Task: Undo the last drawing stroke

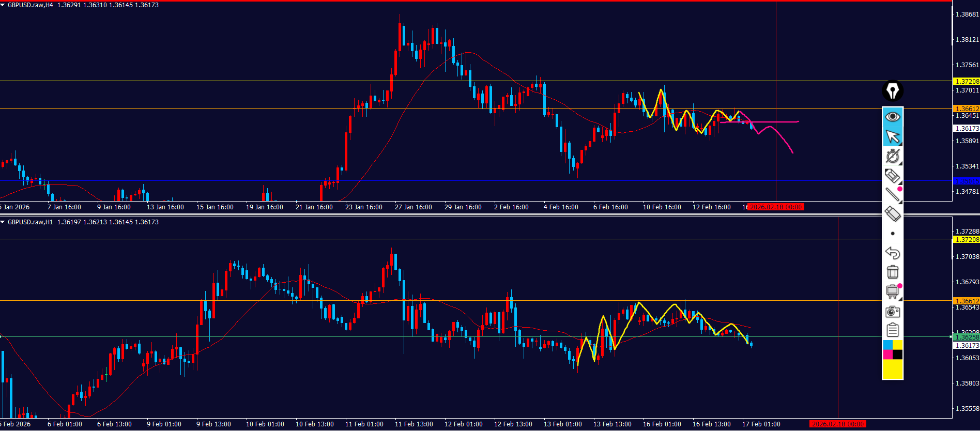Action: coord(892,253)
